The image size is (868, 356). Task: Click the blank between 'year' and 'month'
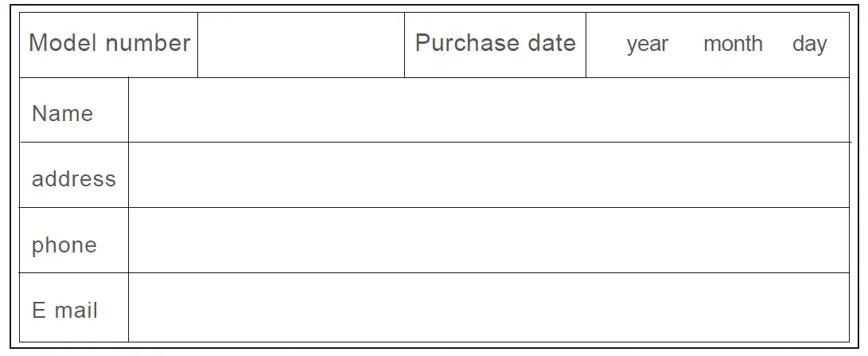coord(686,45)
